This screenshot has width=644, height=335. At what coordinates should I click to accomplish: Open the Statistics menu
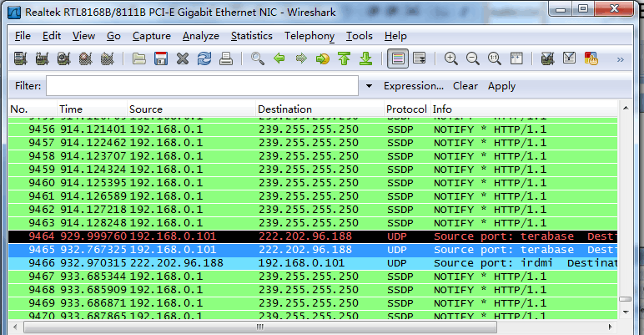click(251, 36)
